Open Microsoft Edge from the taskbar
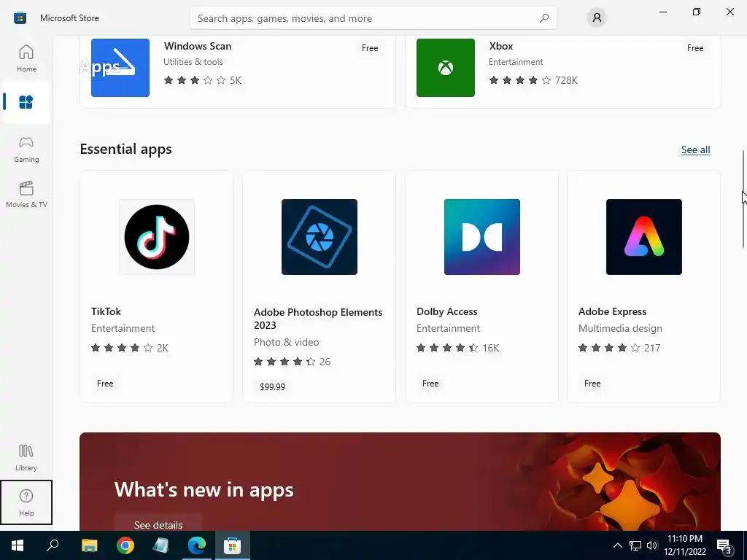 coord(197,545)
